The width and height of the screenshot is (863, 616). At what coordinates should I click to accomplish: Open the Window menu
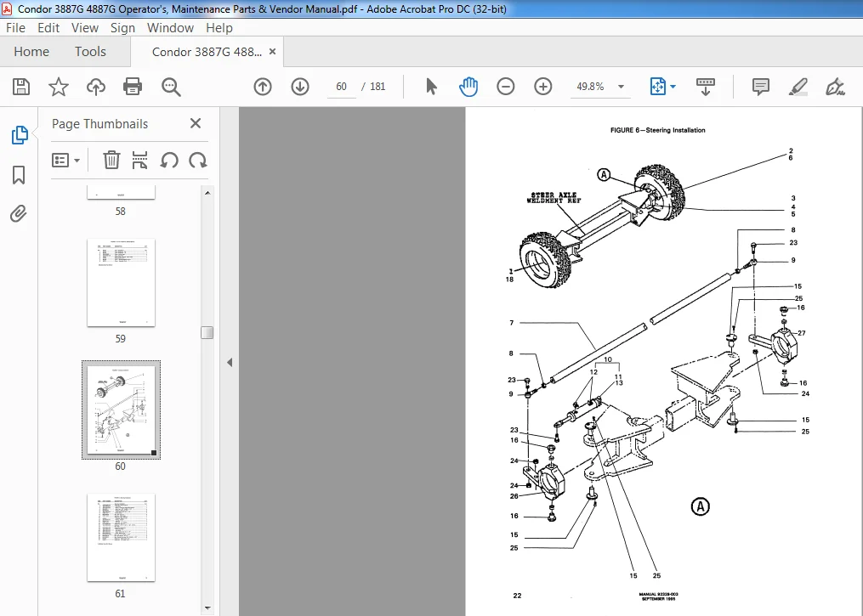click(x=170, y=27)
